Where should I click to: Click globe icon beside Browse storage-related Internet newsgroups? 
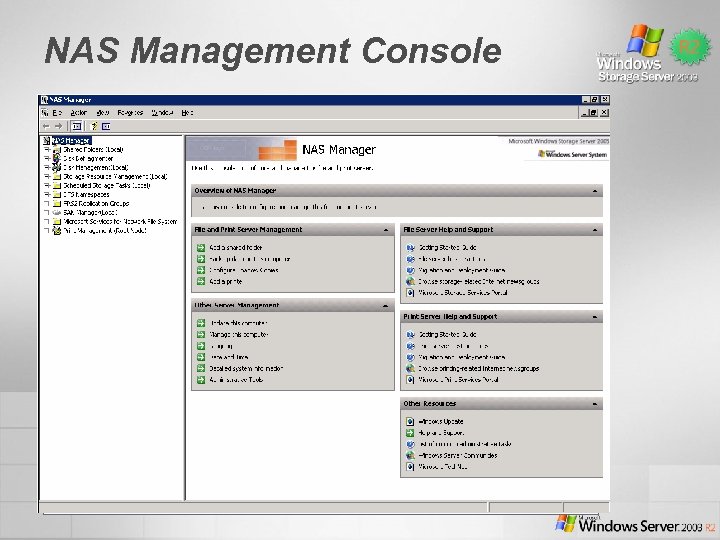click(x=410, y=281)
